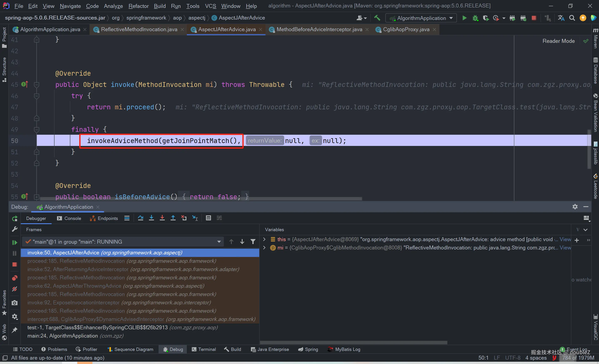Switch to the ReflectiveMethodInvocation.java tab

pyautogui.click(x=139, y=29)
